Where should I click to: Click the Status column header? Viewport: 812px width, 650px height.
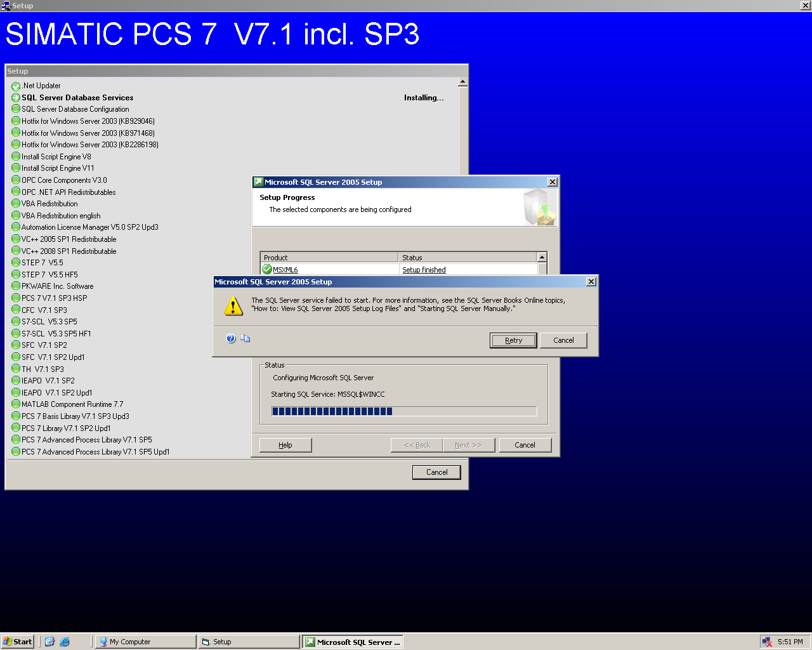(468, 257)
